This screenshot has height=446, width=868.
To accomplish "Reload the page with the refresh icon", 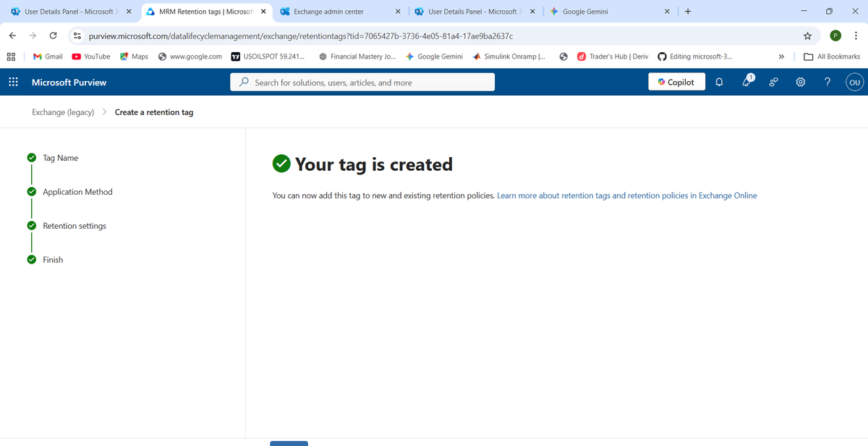I will [53, 35].
